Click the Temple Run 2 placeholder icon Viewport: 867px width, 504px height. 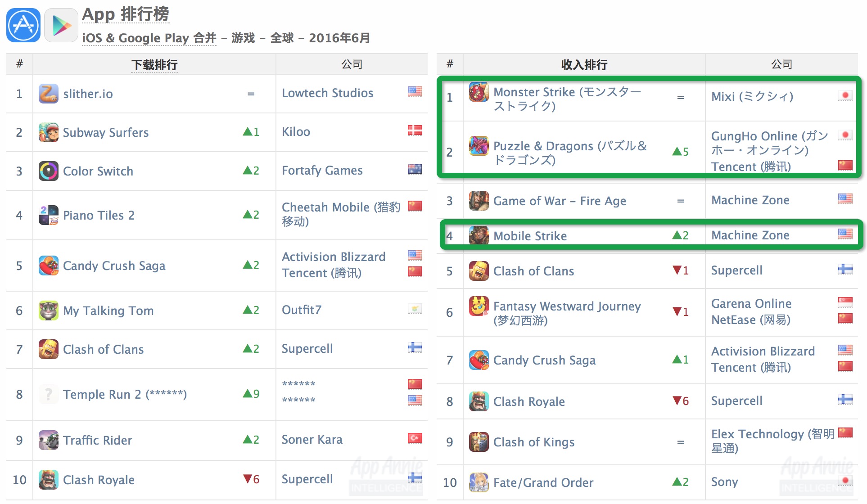(x=49, y=394)
